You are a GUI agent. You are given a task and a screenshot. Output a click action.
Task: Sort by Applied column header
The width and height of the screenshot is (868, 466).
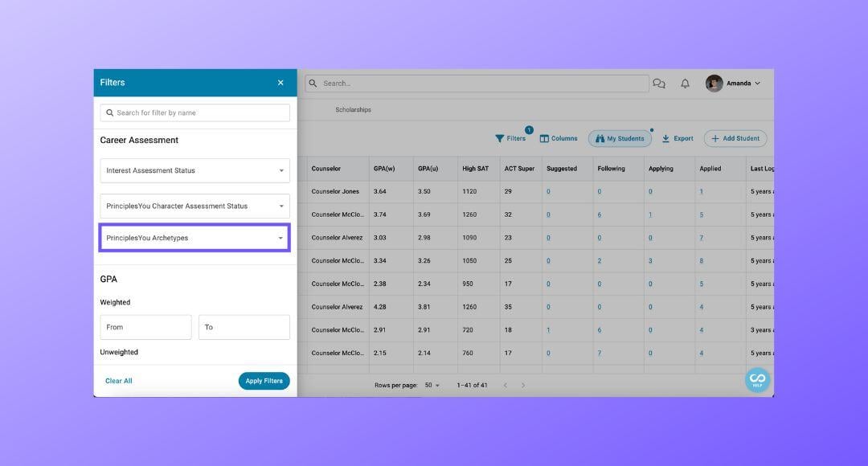710,169
